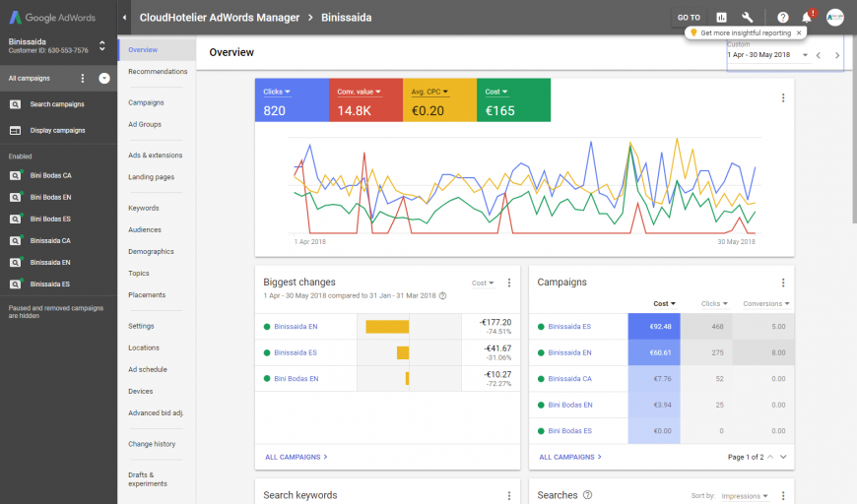Viewport: 857px width, 504px height.
Task: Open the notifications bell
Action: click(807, 18)
